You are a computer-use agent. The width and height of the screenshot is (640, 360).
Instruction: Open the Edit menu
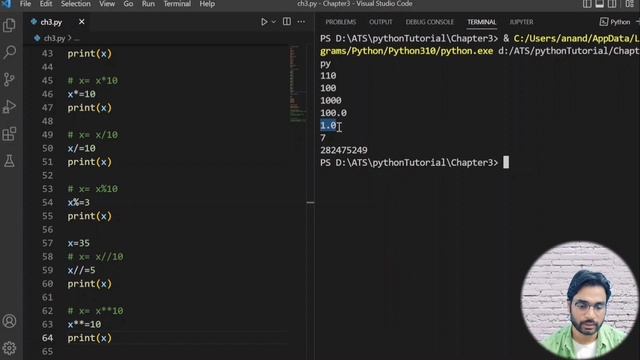(46, 4)
